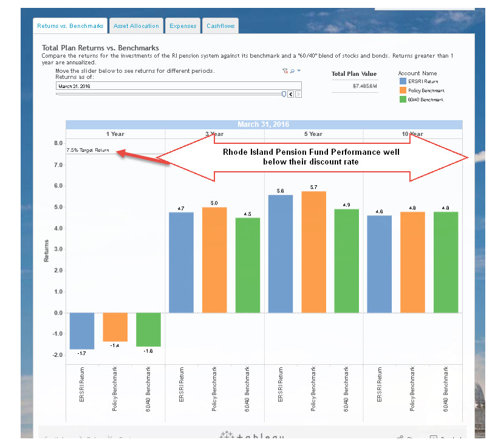Open the Expenses tab
The width and height of the screenshot is (495, 448).
point(183,26)
